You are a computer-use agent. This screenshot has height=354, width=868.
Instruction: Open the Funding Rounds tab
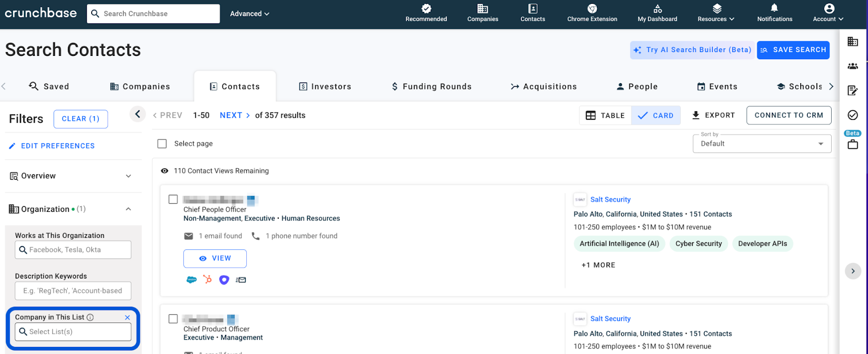click(x=431, y=86)
